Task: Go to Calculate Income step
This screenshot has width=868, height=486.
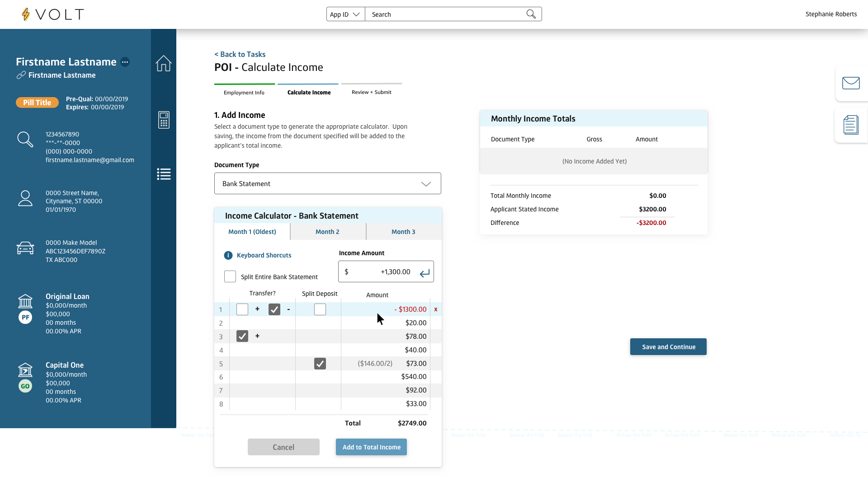Action: (309, 92)
